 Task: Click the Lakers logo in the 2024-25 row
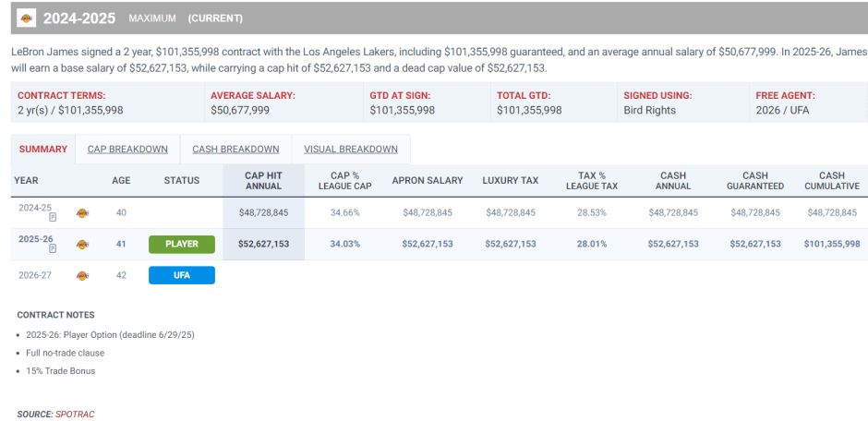(x=82, y=212)
